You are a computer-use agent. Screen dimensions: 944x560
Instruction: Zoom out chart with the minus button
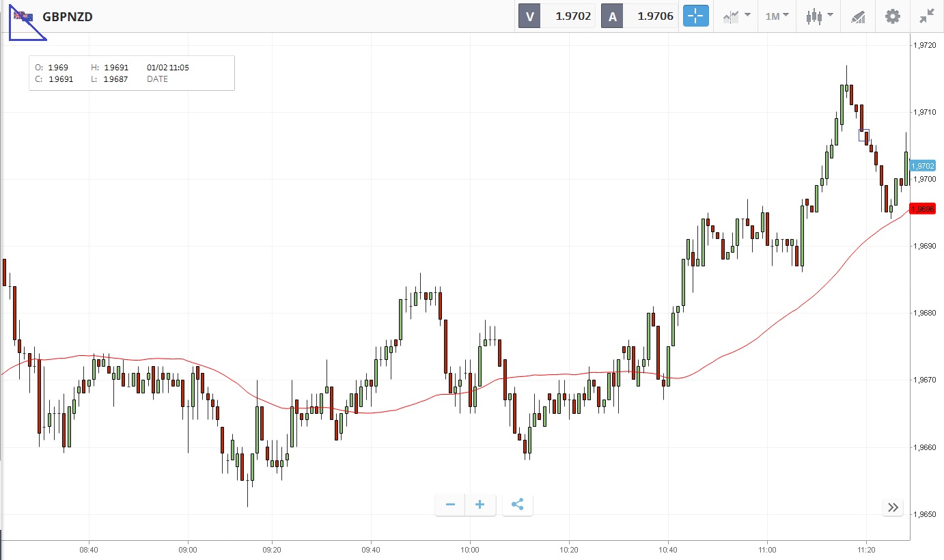pyautogui.click(x=450, y=505)
